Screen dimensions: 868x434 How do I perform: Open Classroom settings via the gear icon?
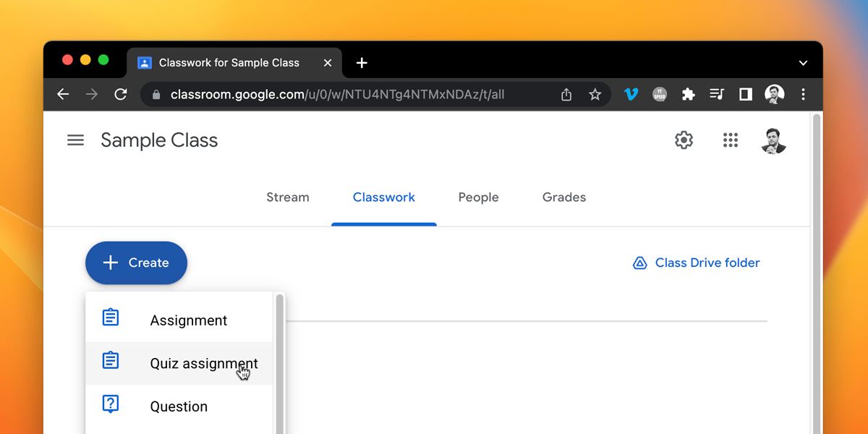(x=683, y=141)
